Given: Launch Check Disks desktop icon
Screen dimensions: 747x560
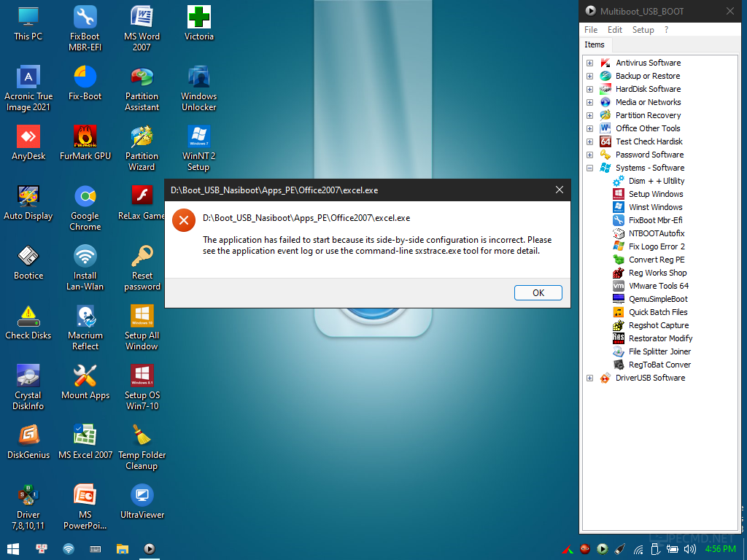Looking at the screenshot, I should [x=28, y=322].
